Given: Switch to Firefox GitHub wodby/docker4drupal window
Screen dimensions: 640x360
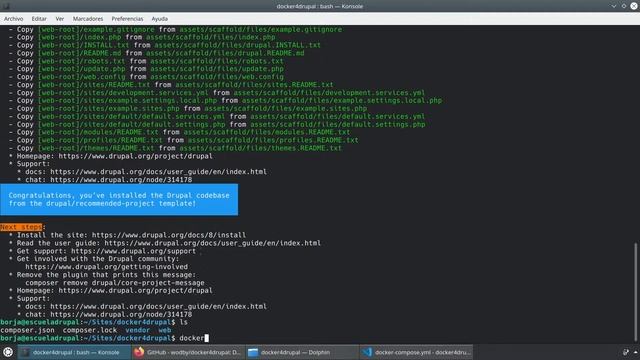Looking at the screenshot, I should click(188, 352).
